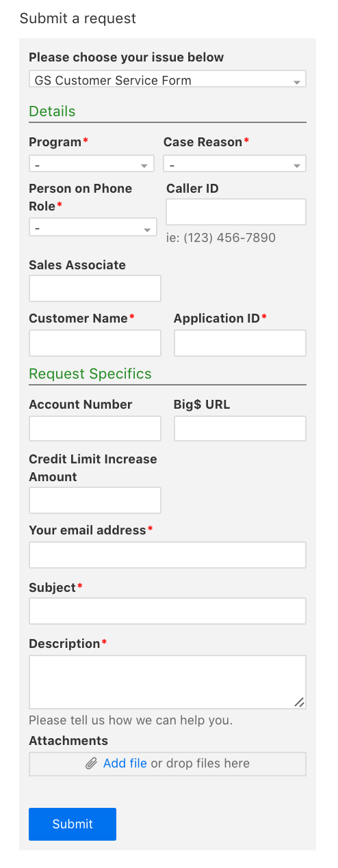Click the paperclip attachment icon

[91, 763]
